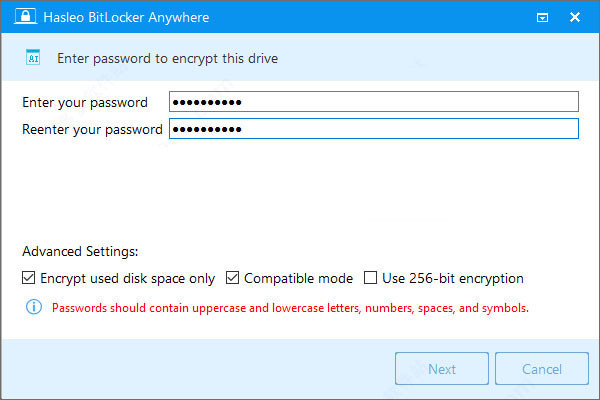The height and width of the screenshot is (400, 600).
Task: Click the 'Enter password to encrypt this drive' header text
Action: point(167,59)
